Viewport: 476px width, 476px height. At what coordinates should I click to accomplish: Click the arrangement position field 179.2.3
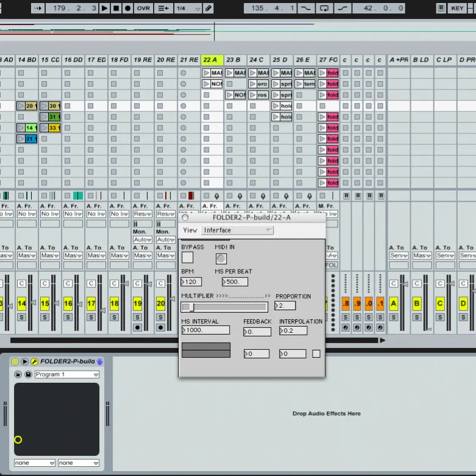[72, 8]
